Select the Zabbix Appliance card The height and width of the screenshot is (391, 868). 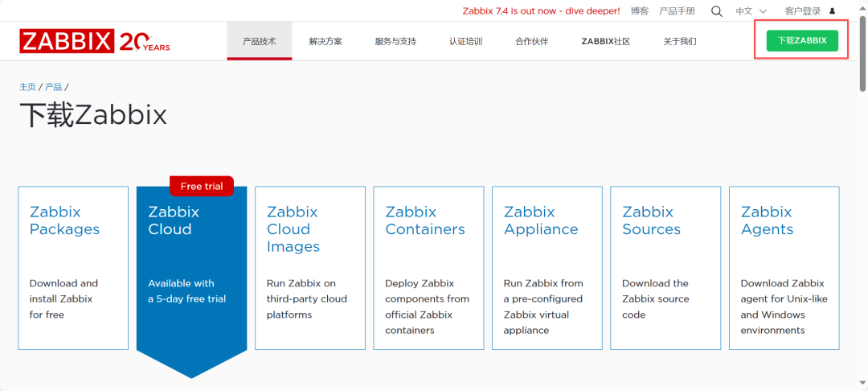[x=547, y=268]
